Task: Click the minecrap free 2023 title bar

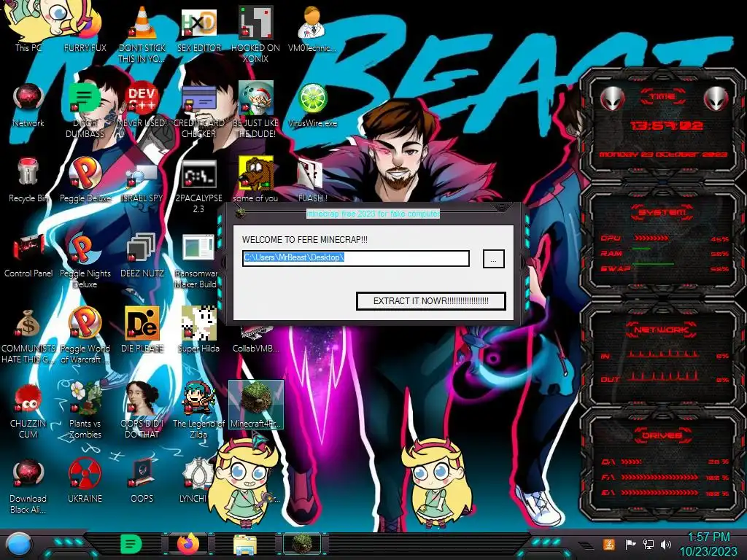Action: tap(373, 214)
